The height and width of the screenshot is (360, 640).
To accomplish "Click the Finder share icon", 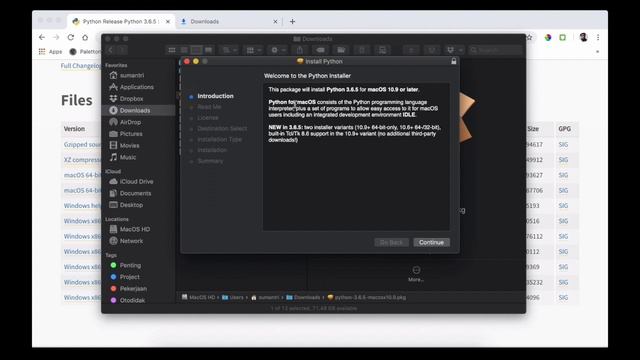I will coord(300,50).
